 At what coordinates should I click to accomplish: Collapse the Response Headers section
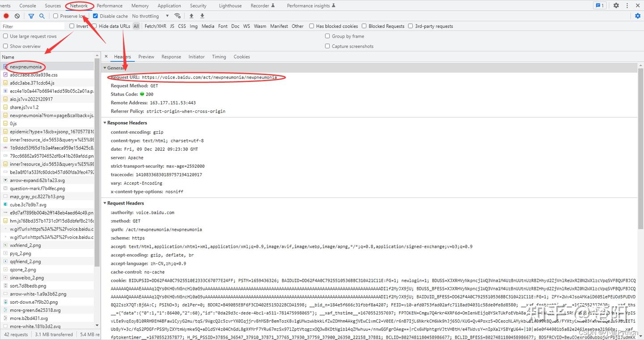coord(105,123)
